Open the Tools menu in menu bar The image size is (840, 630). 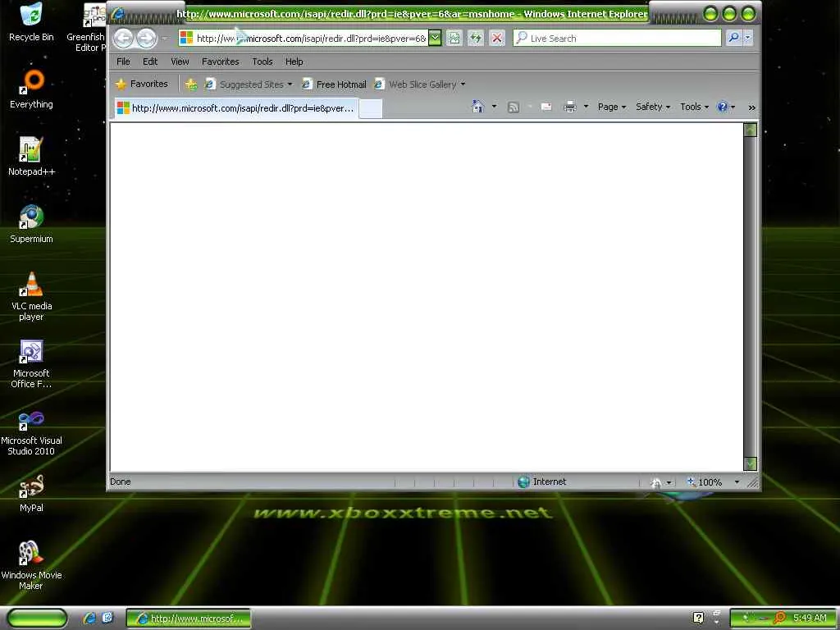point(262,62)
